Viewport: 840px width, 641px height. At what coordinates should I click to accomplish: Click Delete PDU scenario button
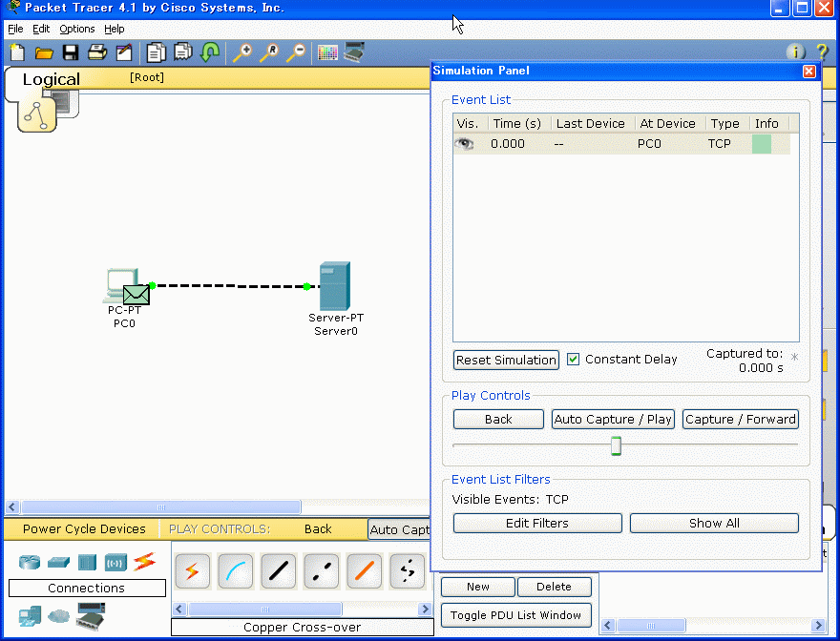(554, 587)
